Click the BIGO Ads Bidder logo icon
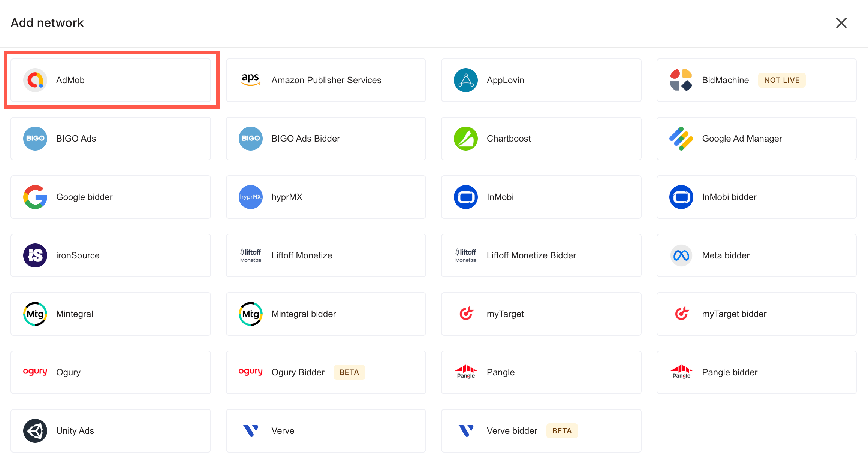 [251, 139]
